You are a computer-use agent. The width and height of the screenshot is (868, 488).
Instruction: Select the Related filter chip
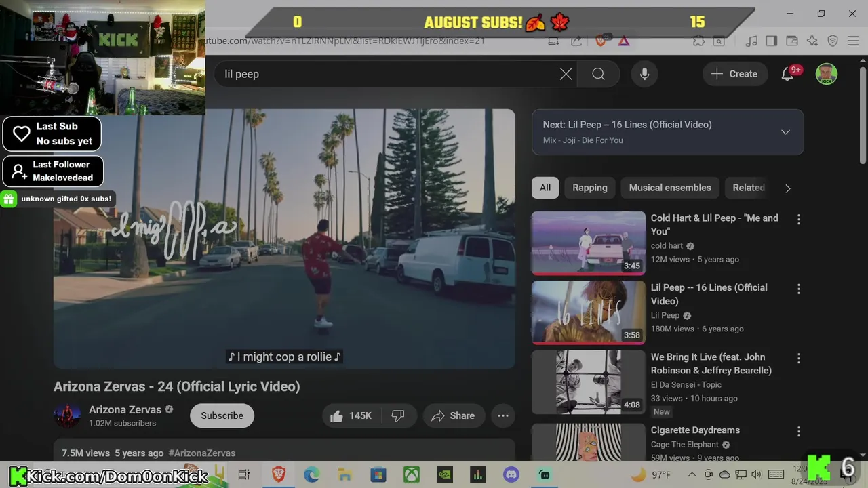pos(748,188)
